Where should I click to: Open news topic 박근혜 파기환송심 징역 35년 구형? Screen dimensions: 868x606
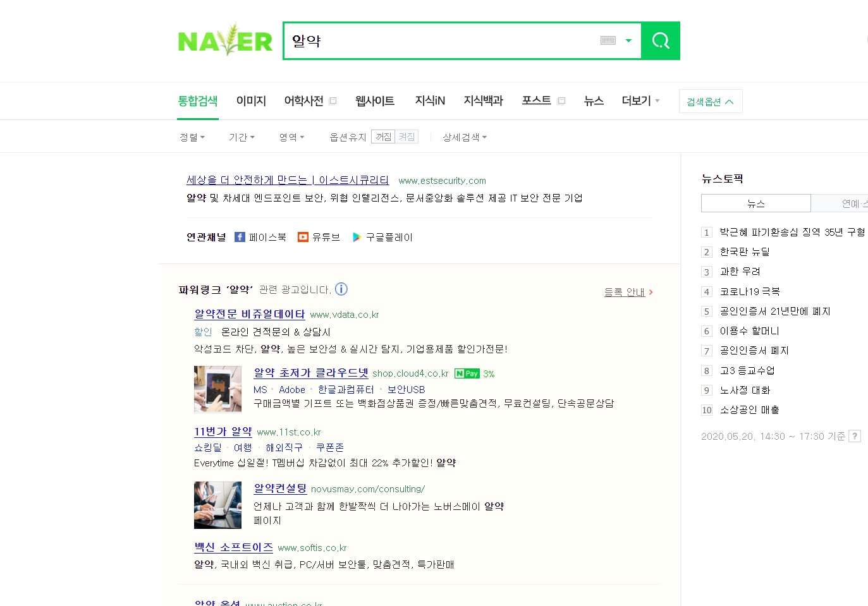[x=792, y=232]
